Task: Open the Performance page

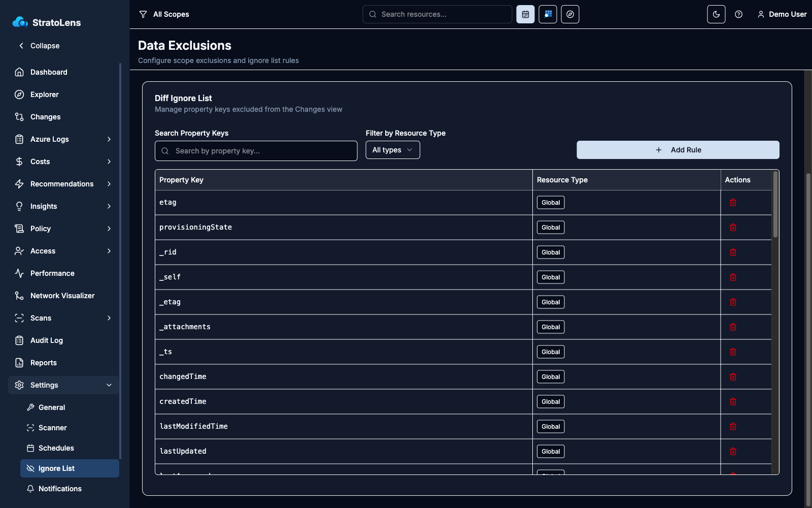Action: tap(63, 273)
